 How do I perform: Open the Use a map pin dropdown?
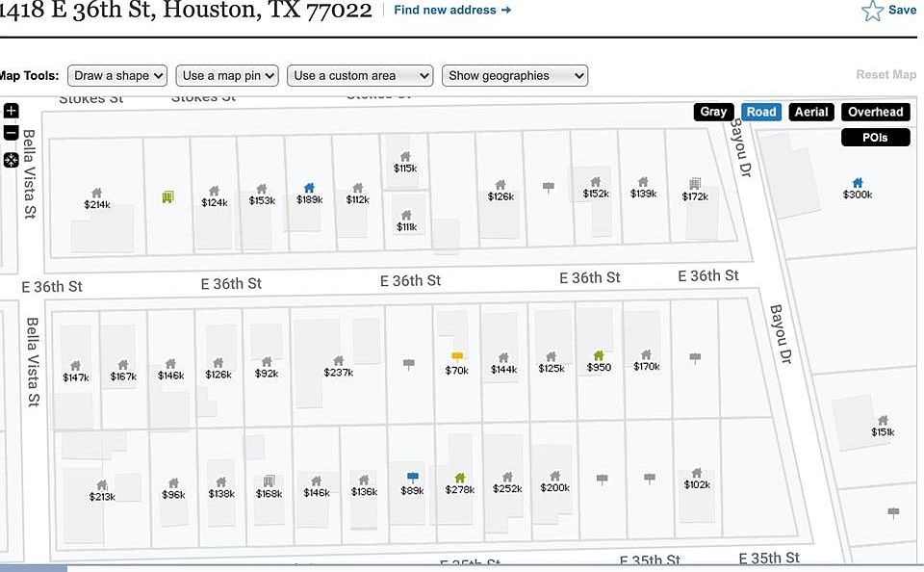pyautogui.click(x=227, y=75)
